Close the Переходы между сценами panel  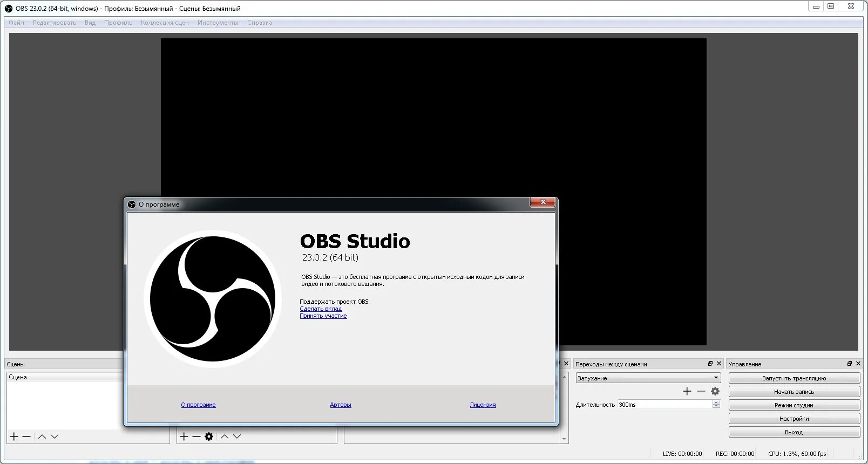[719, 364]
